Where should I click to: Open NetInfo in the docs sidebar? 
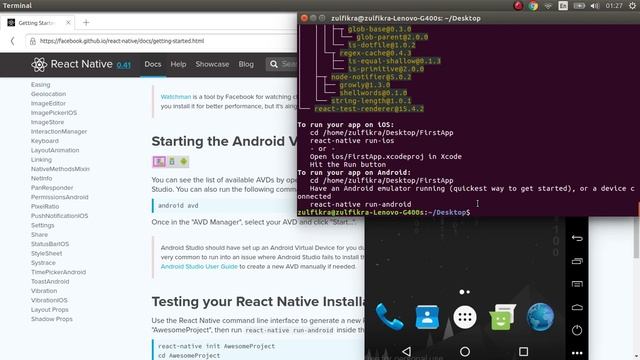tap(42, 178)
